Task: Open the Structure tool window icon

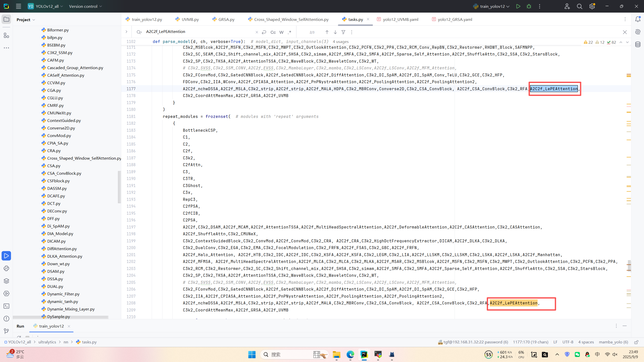Action: coord(6,35)
